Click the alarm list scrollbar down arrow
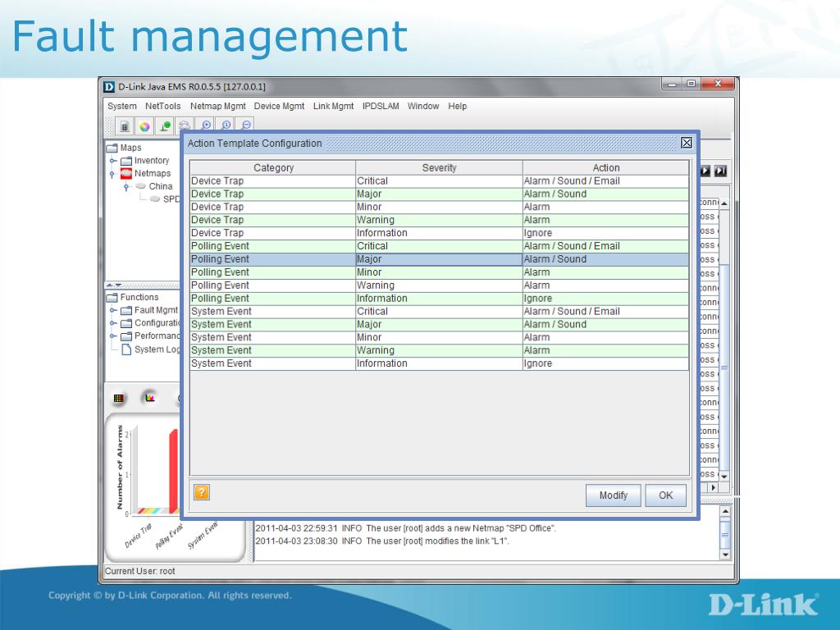 [x=724, y=477]
